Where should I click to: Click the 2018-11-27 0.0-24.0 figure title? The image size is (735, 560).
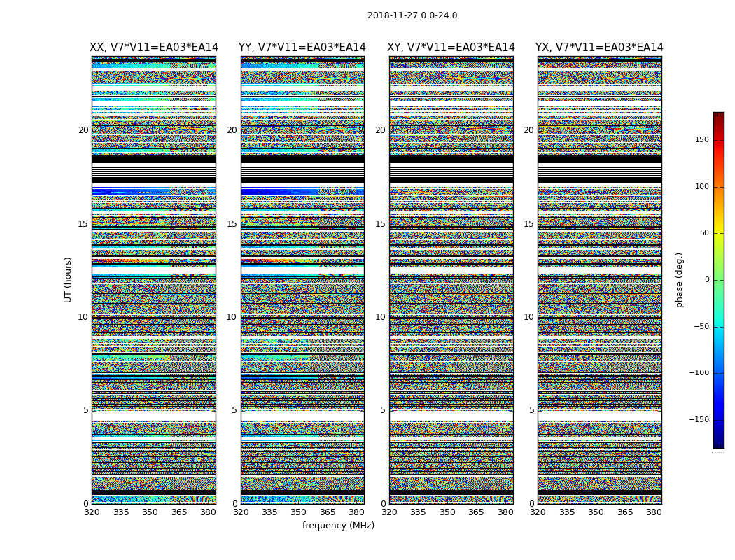[x=412, y=15]
